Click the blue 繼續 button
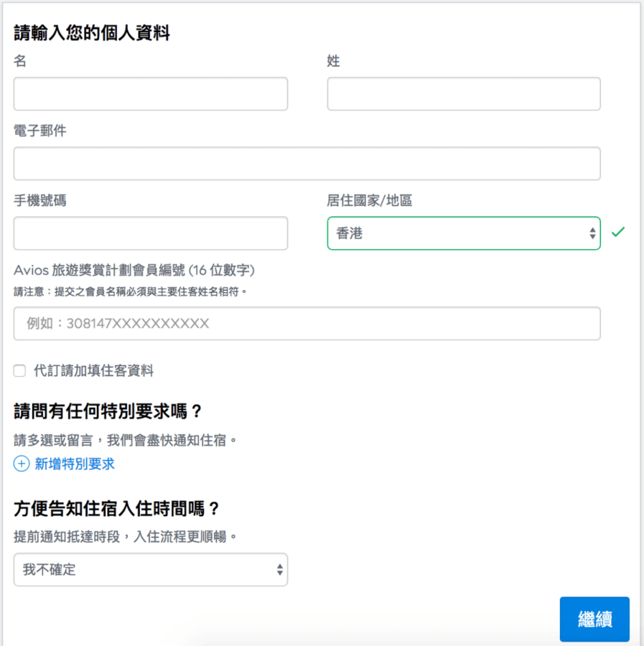This screenshot has width=644, height=646. [x=594, y=619]
